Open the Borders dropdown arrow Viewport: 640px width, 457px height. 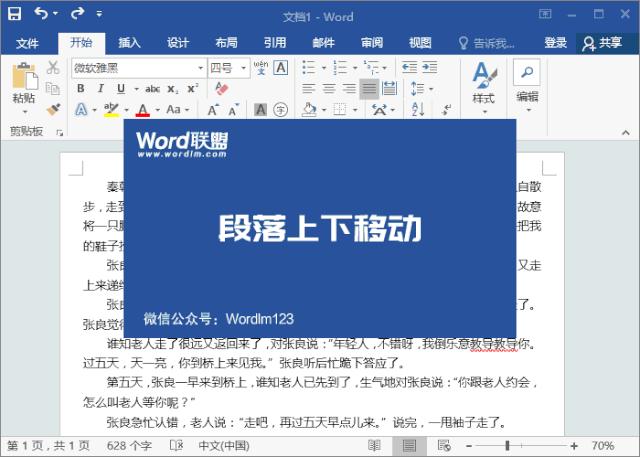click(x=355, y=109)
